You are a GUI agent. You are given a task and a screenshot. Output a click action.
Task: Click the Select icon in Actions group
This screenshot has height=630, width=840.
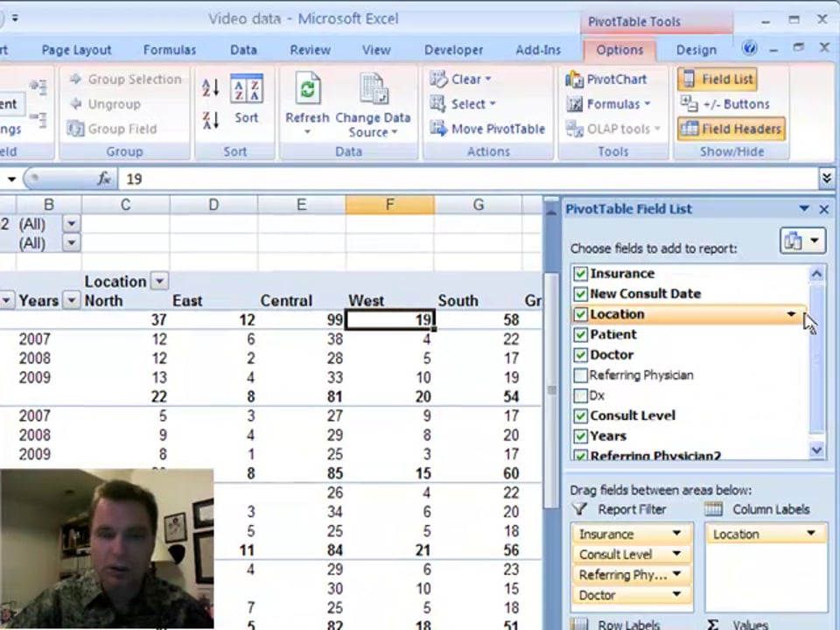pos(438,104)
